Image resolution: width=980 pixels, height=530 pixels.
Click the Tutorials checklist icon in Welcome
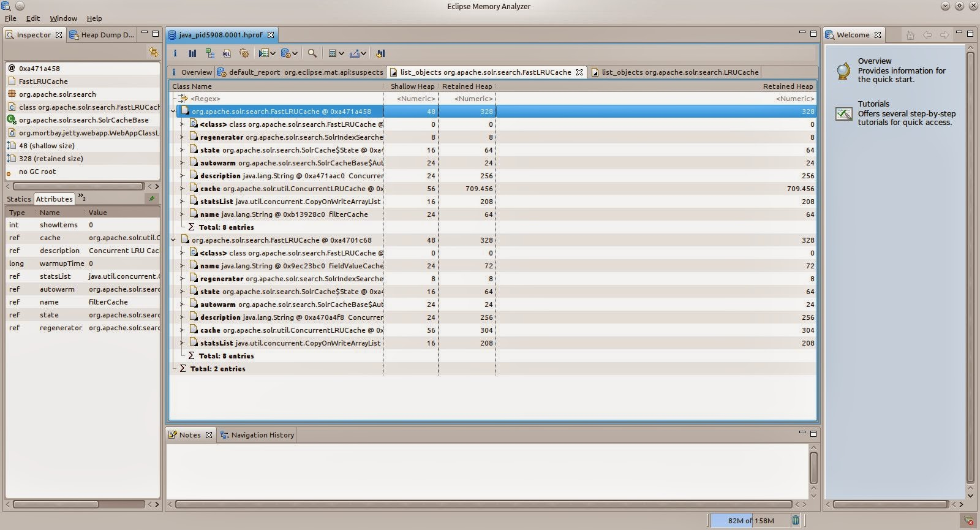tap(844, 114)
